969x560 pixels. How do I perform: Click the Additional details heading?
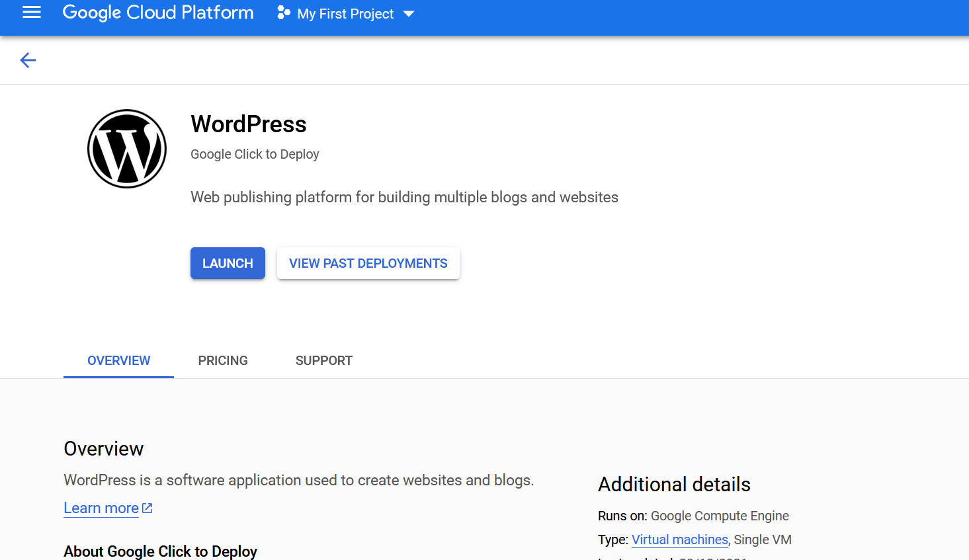coord(674,485)
